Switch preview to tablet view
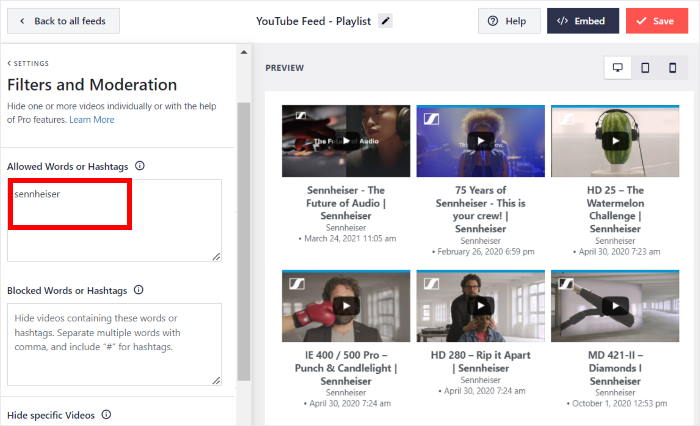This screenshot has height=426, width=700. coord(645,68)
